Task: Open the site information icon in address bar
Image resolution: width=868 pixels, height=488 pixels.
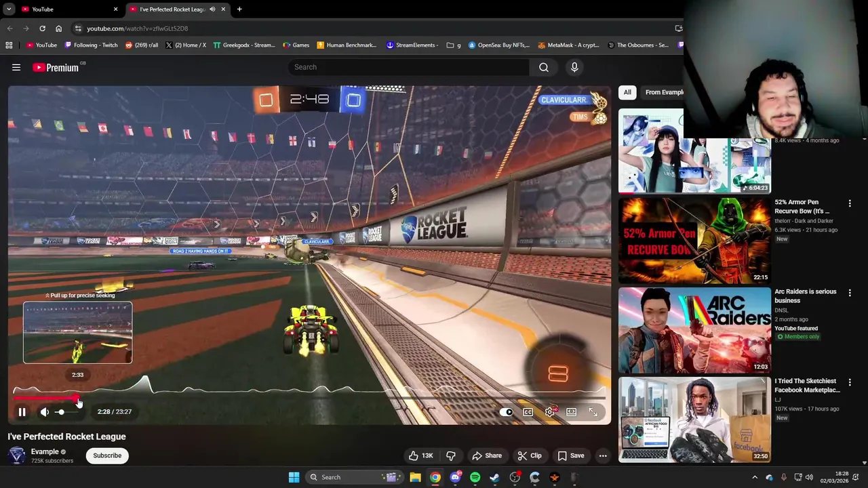Action: [78, 28]
